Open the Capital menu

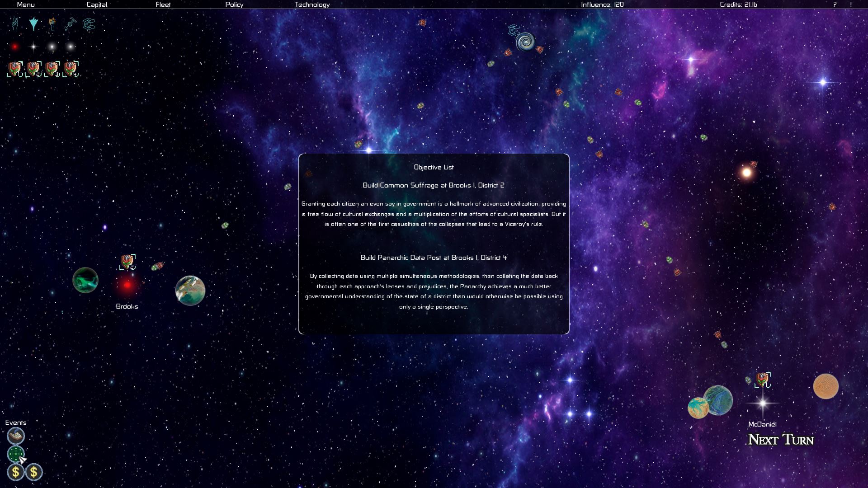pyautogui.click(x=97, y=5)
